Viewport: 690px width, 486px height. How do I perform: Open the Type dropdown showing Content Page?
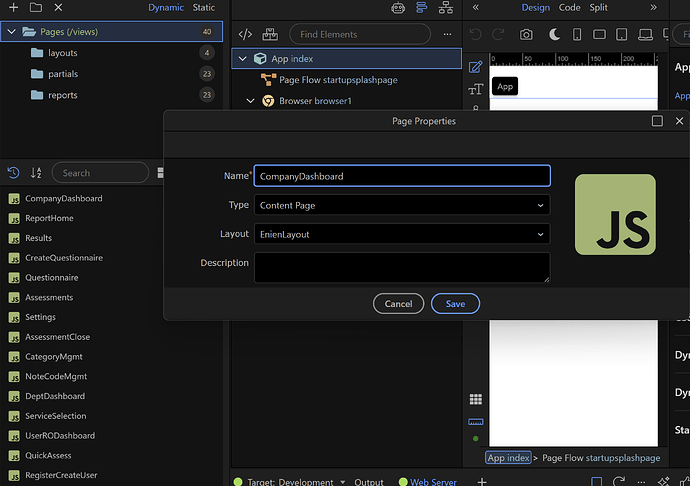(x=402, y=205)
